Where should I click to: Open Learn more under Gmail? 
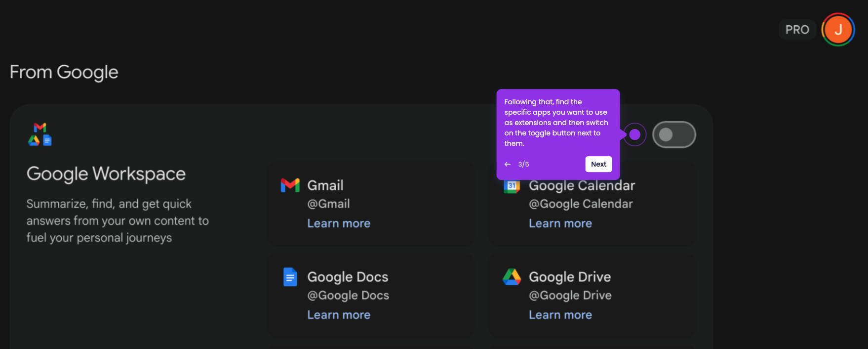tap(339, 223)
